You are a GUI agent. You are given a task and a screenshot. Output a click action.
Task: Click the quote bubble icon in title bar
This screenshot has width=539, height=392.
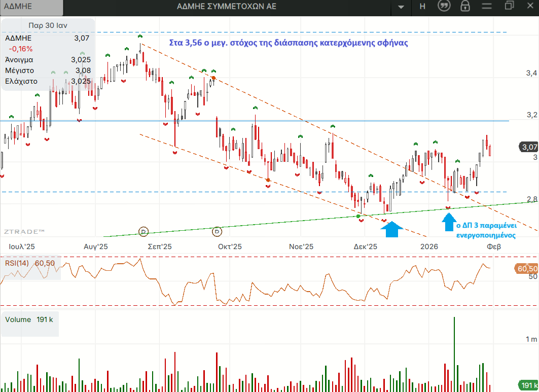tap(444, 6)
